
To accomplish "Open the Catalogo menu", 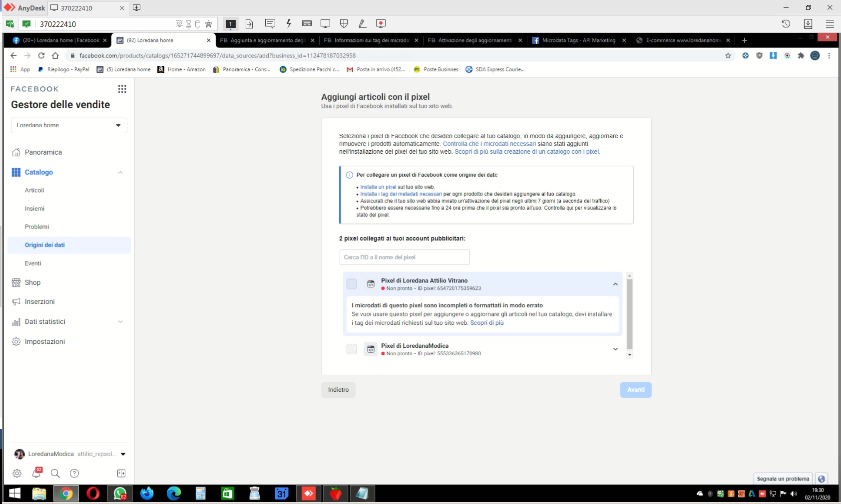I will [39, 172].
